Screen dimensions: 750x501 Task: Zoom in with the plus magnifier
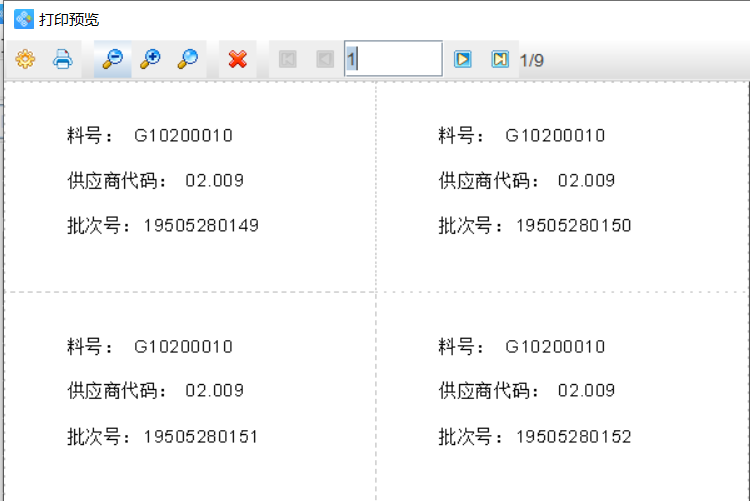pyautogui.click(x=150, y=59)
